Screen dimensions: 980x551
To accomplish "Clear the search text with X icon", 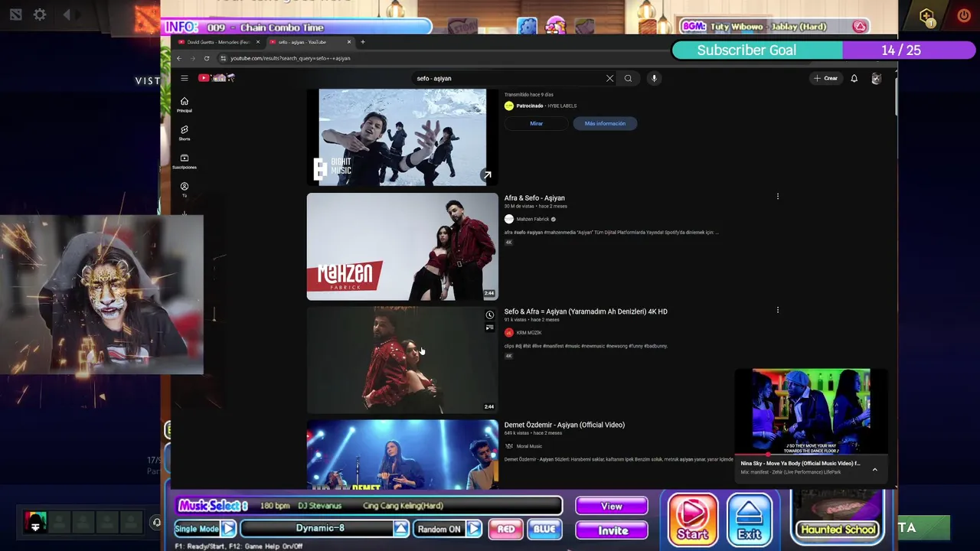I will (609, 78).
